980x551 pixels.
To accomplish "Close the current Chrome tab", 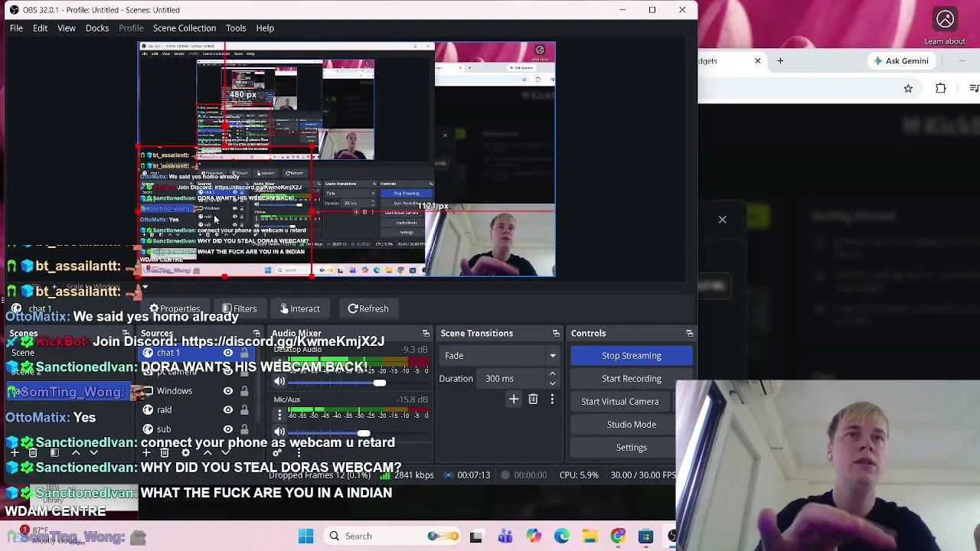I will [758, 61].
